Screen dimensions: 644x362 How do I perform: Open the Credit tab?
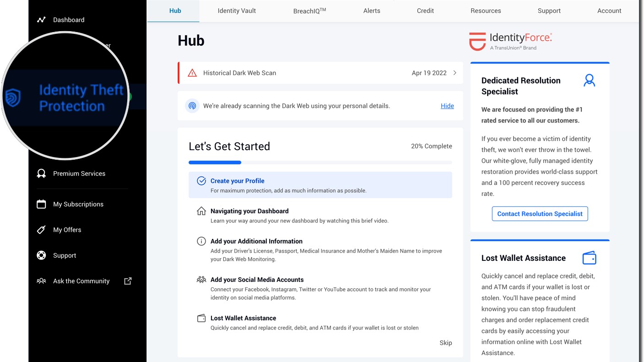[x=425, y=11]
